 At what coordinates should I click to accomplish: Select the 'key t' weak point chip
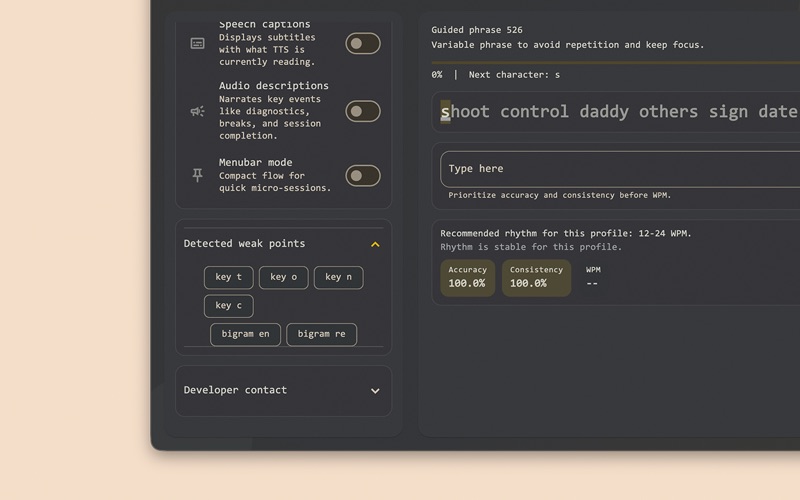click(x=229, y=277)
